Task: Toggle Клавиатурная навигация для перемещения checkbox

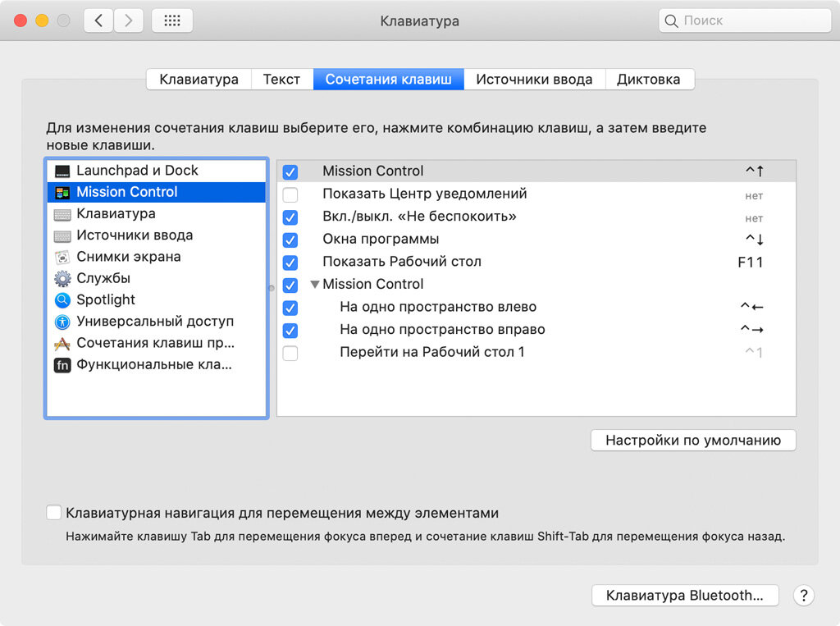Action: [53, 513]
